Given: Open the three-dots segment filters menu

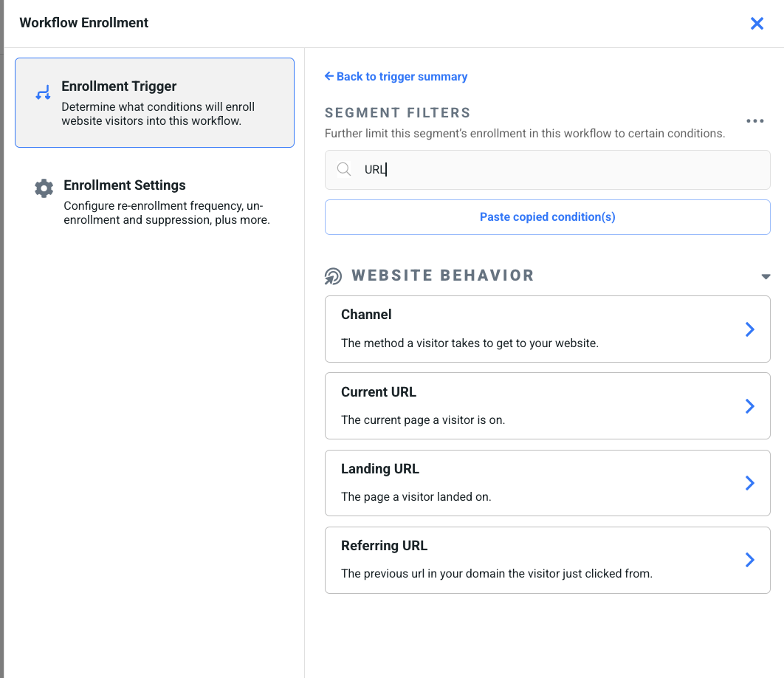Looking at the screenshot, I should pos(755,121).
